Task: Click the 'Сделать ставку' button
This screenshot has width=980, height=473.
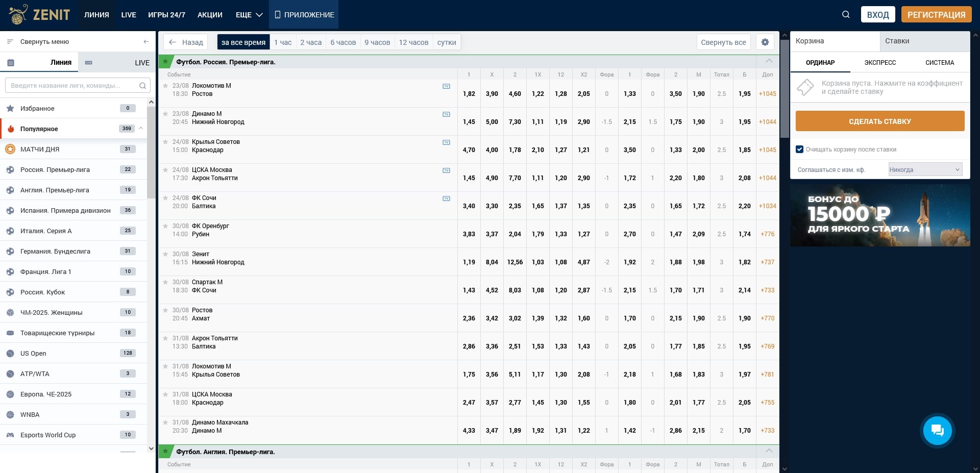Action: tap(879, 121)
